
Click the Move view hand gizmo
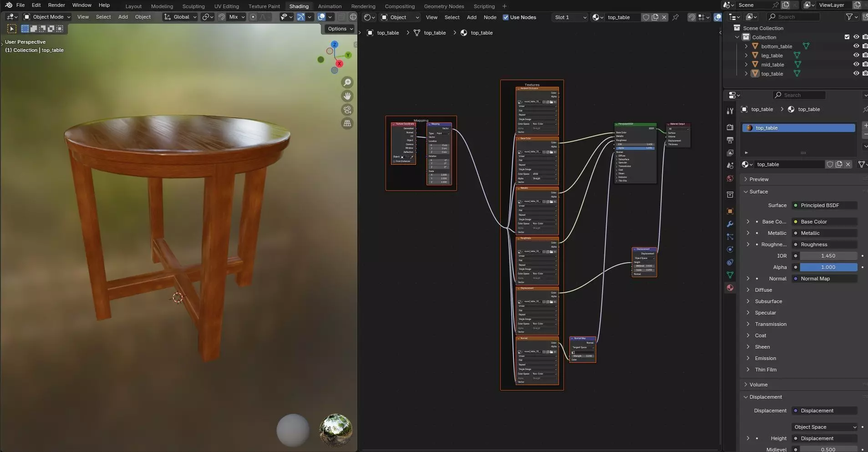pyautogui.click(x=347, y=96)
